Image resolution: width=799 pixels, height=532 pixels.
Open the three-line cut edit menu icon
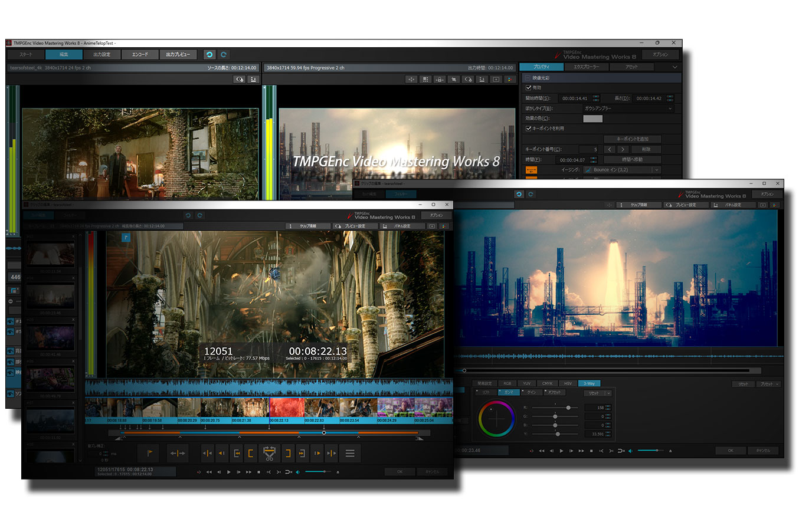pyautogui.click(x=350, y=454)
